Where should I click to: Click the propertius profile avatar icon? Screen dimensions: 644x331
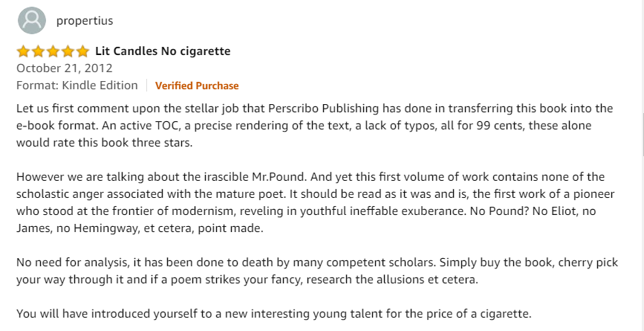click(x=32, y=20)
